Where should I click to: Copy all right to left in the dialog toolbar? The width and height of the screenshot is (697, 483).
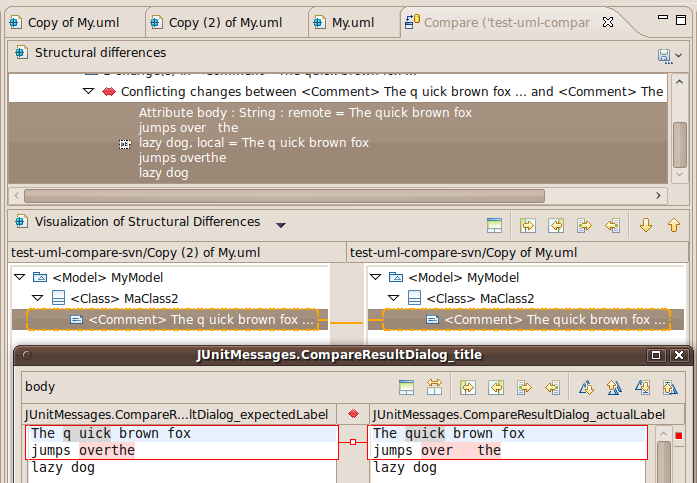(496, 387)
